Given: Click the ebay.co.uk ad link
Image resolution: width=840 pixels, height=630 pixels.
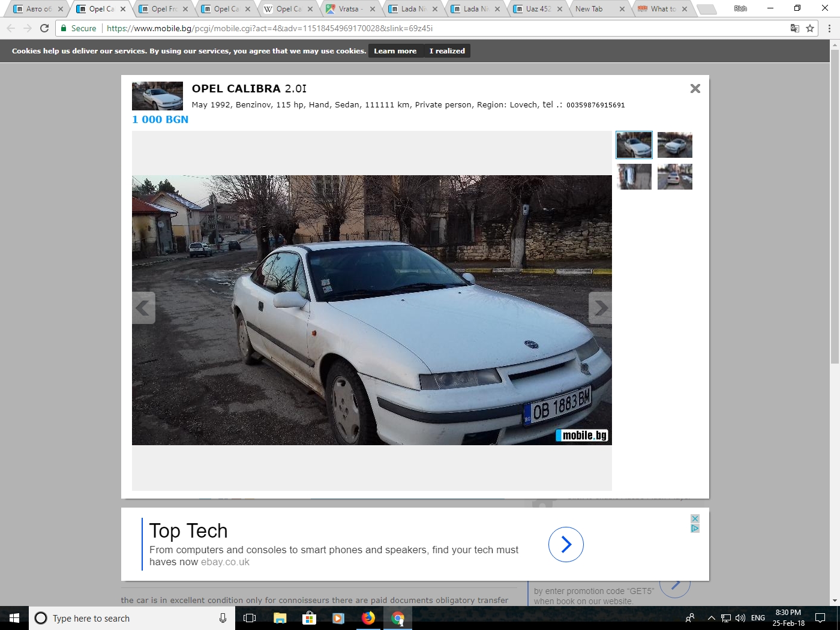Looking at the screenshot, I should 225,562.
